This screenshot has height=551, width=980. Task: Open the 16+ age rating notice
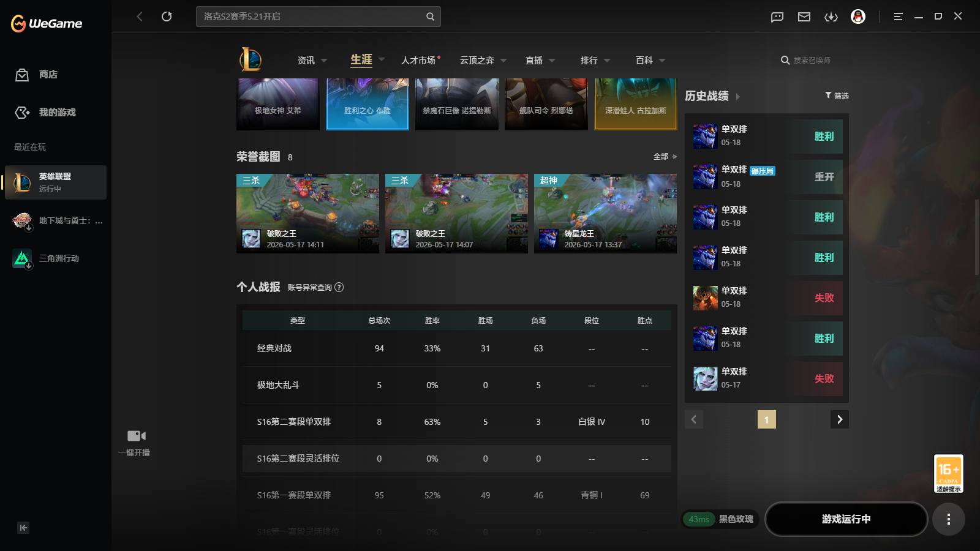point(948,473)
